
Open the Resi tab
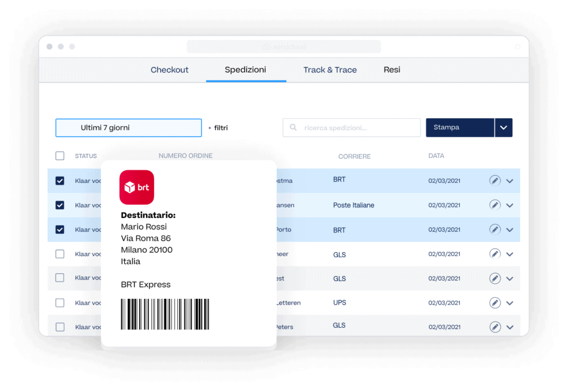point(392,70)
